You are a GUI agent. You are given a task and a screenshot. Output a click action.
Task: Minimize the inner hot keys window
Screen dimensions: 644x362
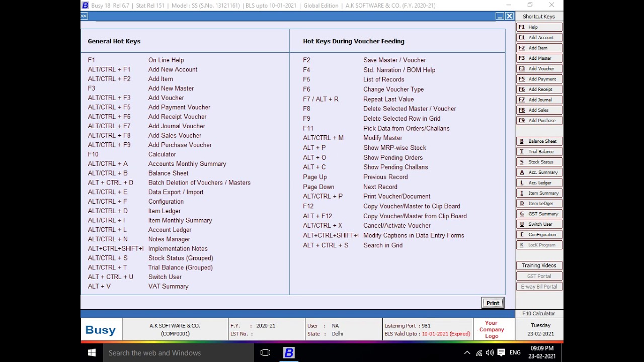tap(500, 16)
